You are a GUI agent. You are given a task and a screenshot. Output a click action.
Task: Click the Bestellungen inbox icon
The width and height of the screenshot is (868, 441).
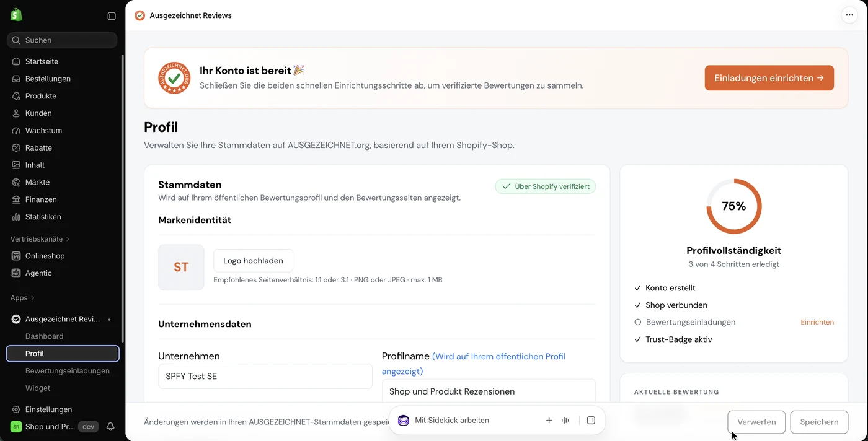coord(16,79)
